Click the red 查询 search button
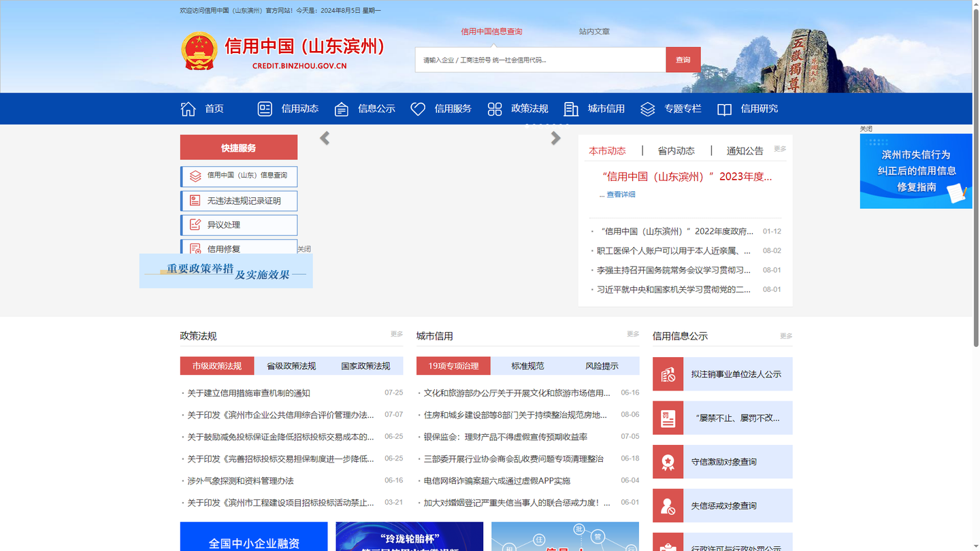The image size is (980, 551). tap(683, 60)
